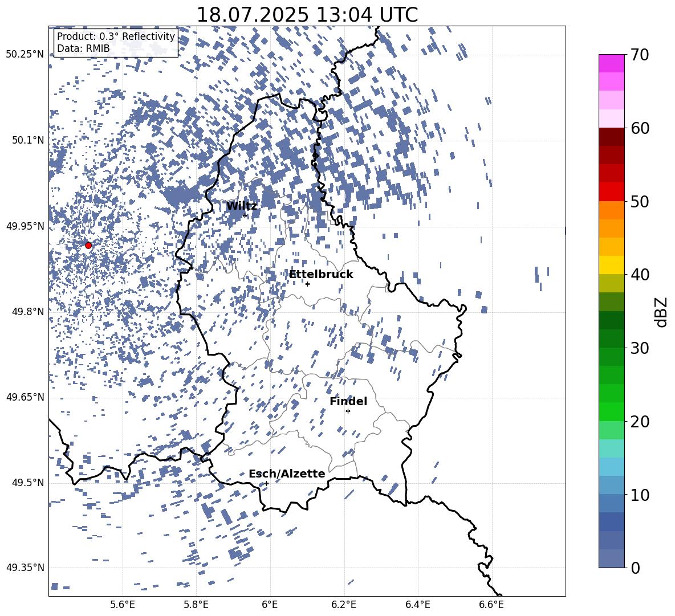The width and height of the screenshot is (675, 616).
Task: Select the Ettelbruck city label
Action: 321,275
